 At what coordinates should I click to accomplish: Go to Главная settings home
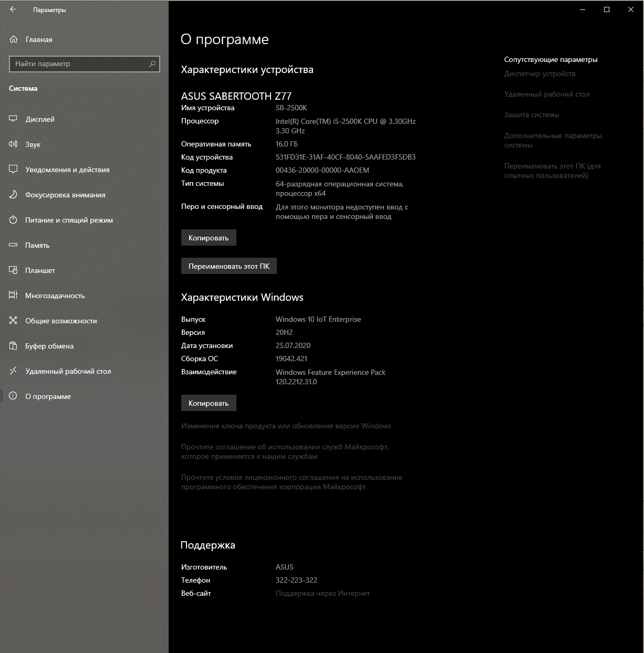coord(84,39)
